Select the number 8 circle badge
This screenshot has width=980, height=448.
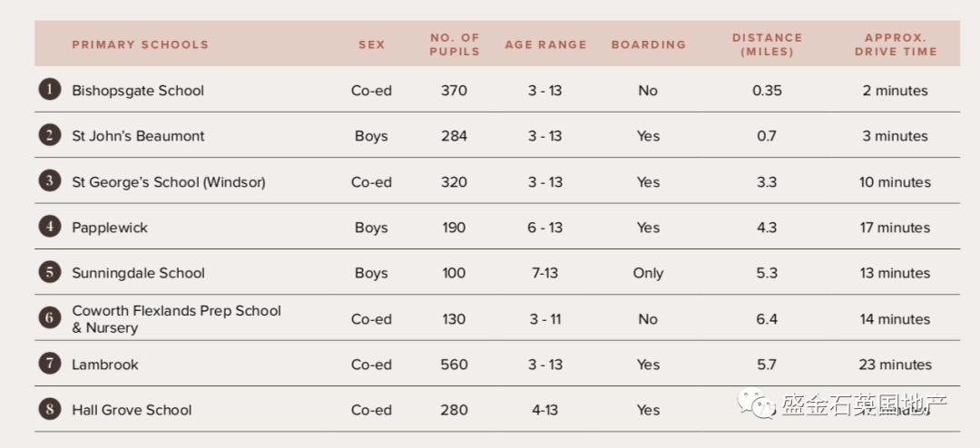49,410
